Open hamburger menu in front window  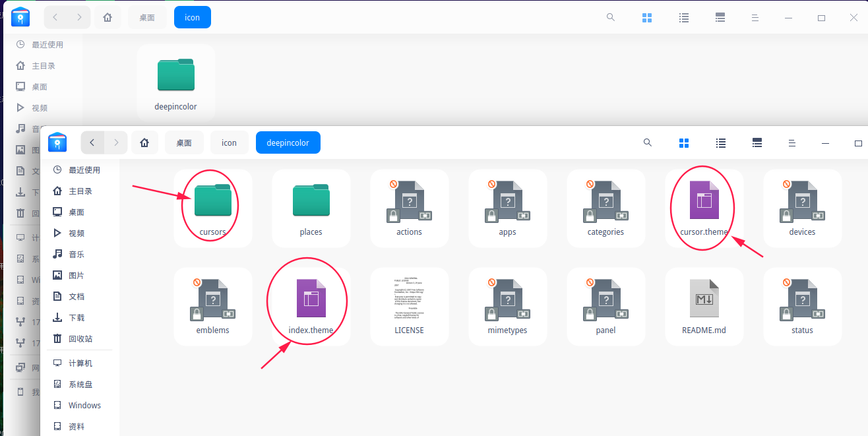click(x=792, y=142)
